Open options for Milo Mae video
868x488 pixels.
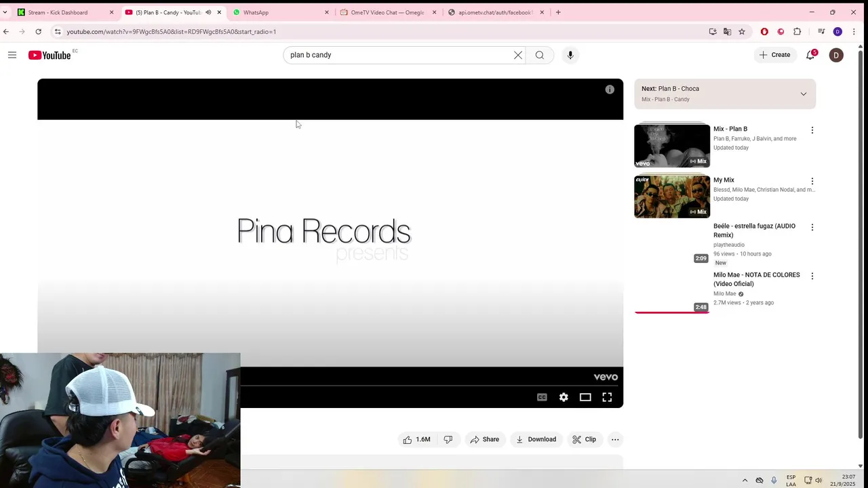point(812,276)
